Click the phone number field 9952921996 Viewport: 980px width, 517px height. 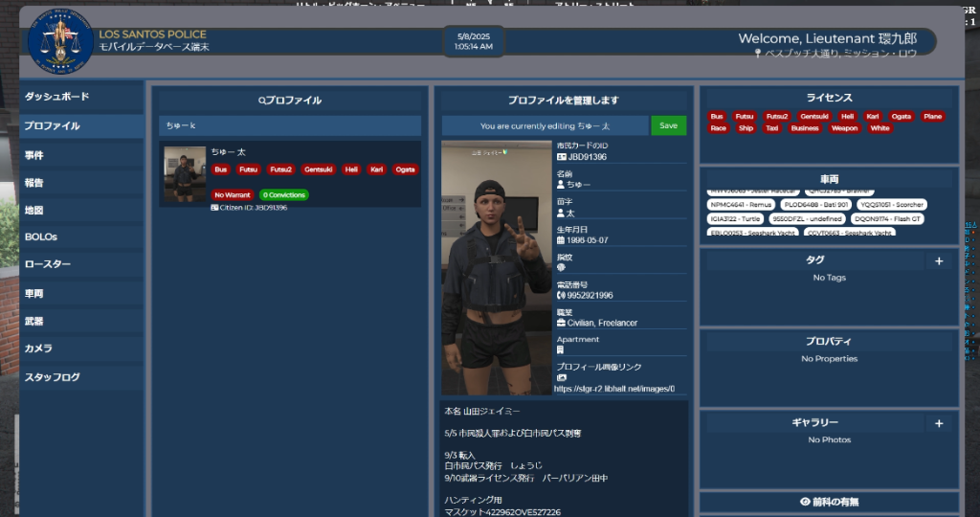(621, 295)
